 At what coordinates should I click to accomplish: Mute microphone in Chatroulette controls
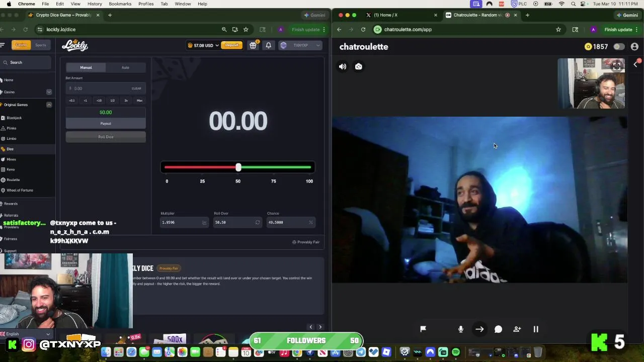click(x=461, y=329)
